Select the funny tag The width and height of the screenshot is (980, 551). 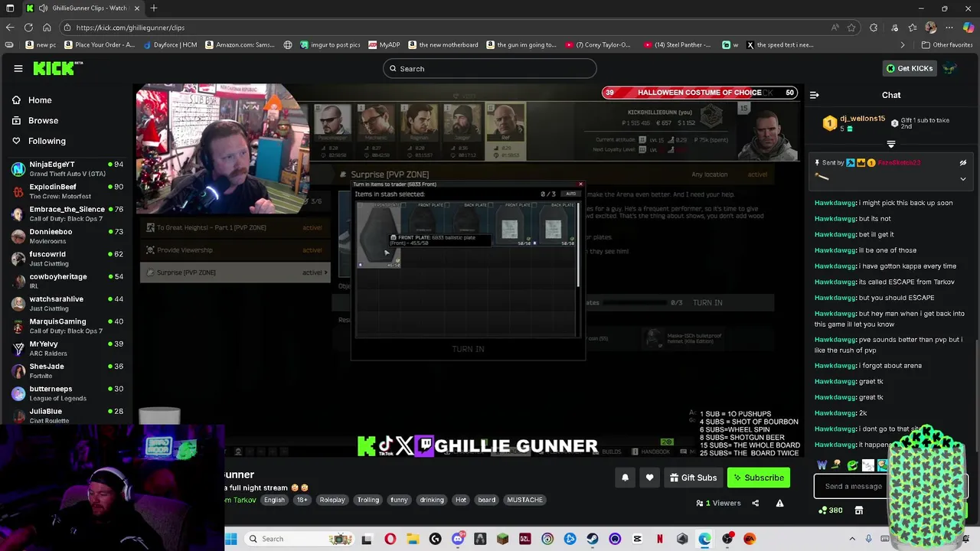[x=399, y=500]
